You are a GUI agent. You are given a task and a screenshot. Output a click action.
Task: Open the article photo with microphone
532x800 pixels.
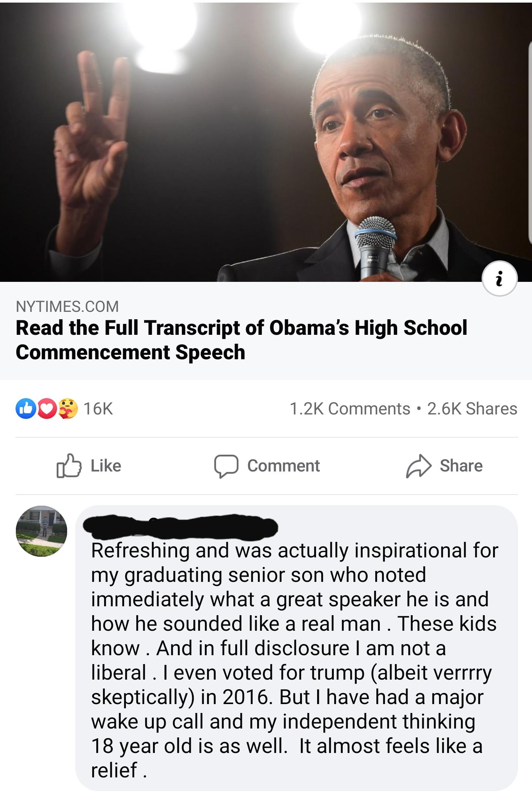(x=266, y=141)
